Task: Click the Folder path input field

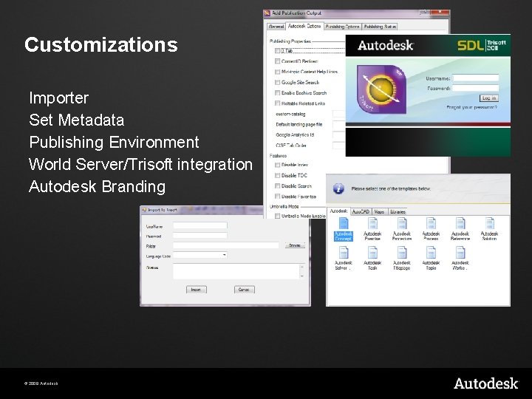Action: (226, 245)
